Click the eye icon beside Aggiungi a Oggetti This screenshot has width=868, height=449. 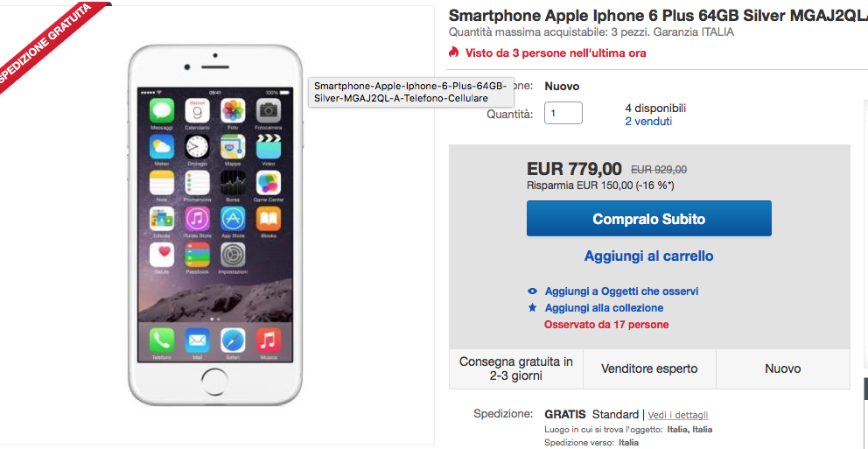[x=533, y=291]
